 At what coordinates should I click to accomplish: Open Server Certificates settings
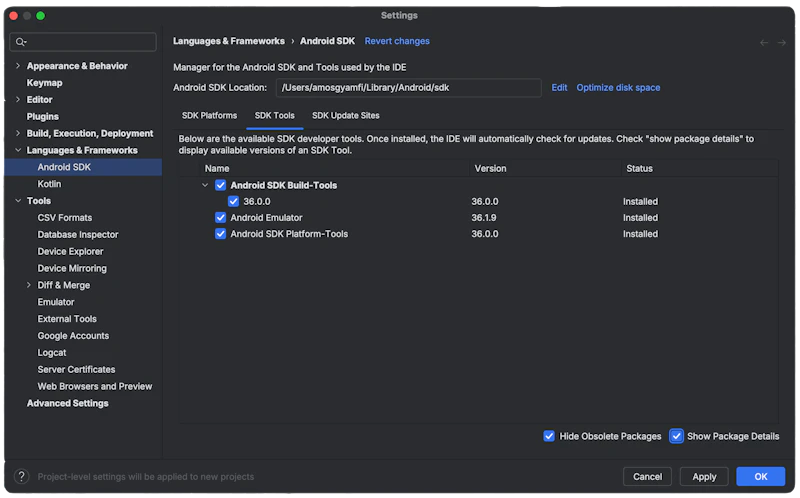(76, 369)
